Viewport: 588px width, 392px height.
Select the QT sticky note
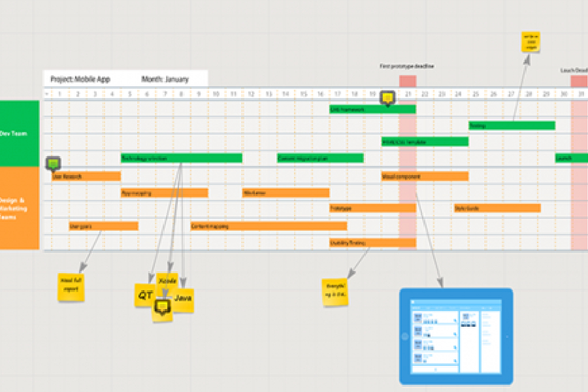click(x=145, y=295)
